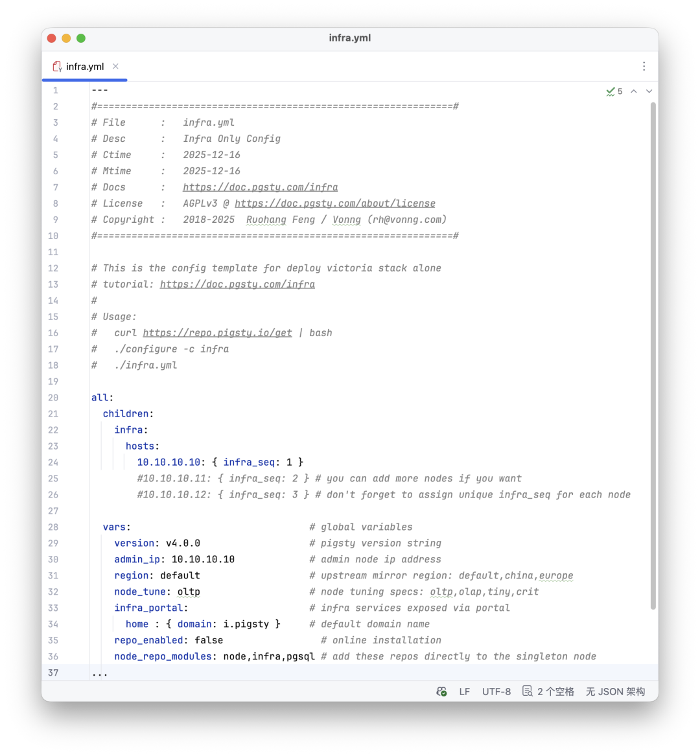Click line number 1 gutter area
The image size is (700, 756).
55,90
